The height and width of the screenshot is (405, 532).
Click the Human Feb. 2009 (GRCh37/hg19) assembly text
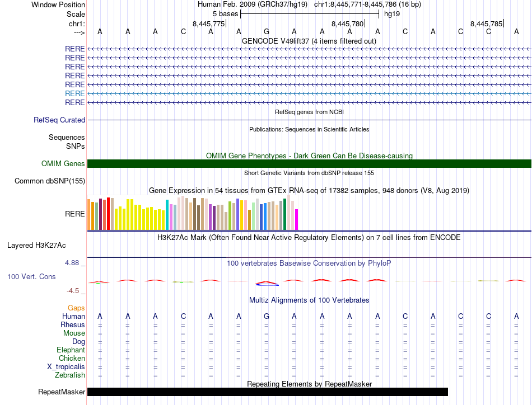253,4
